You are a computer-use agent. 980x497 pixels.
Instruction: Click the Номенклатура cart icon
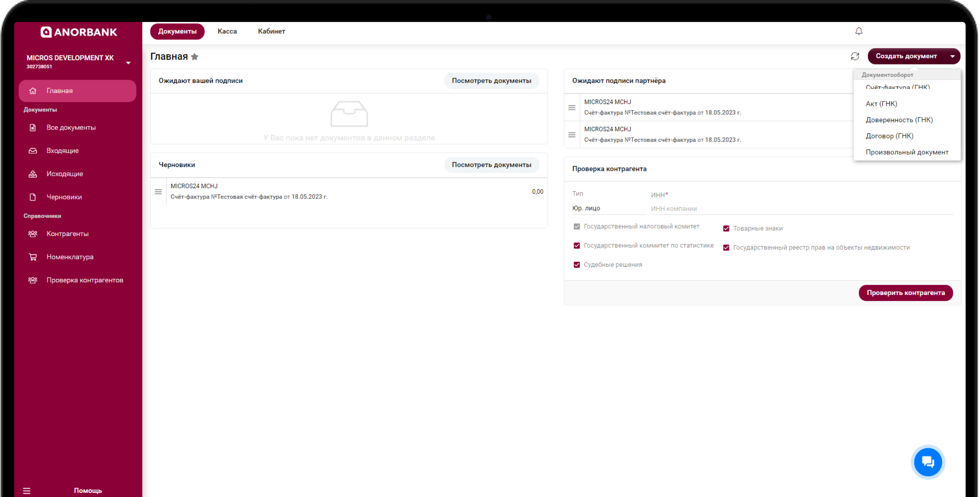point(33,257)
